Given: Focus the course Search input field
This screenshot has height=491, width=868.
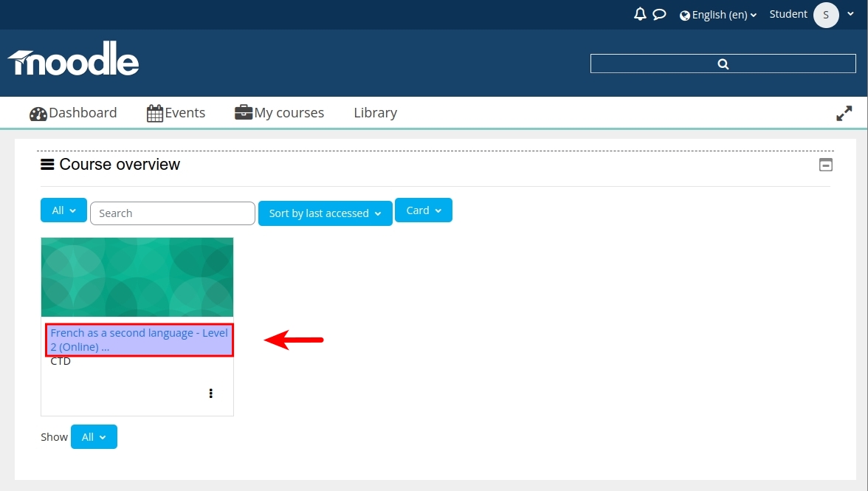Looking at the screenshot, I should pyautogui.click(x=173, y=213).
